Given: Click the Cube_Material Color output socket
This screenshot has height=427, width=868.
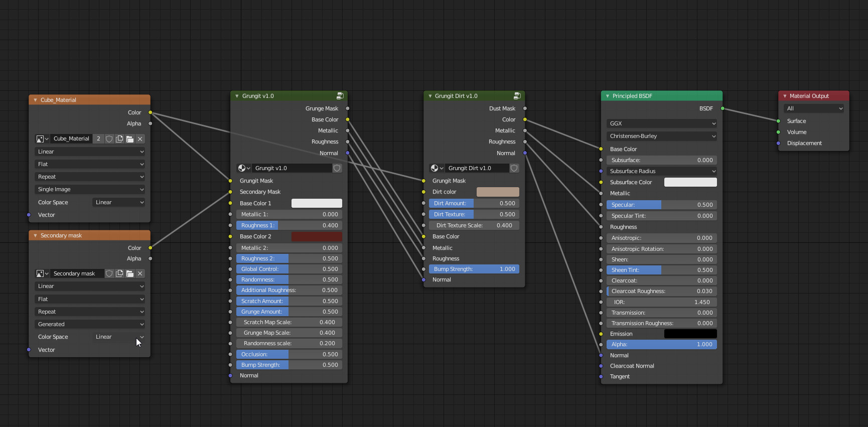Looking at the screenshot, I should (x=150, y=112).
